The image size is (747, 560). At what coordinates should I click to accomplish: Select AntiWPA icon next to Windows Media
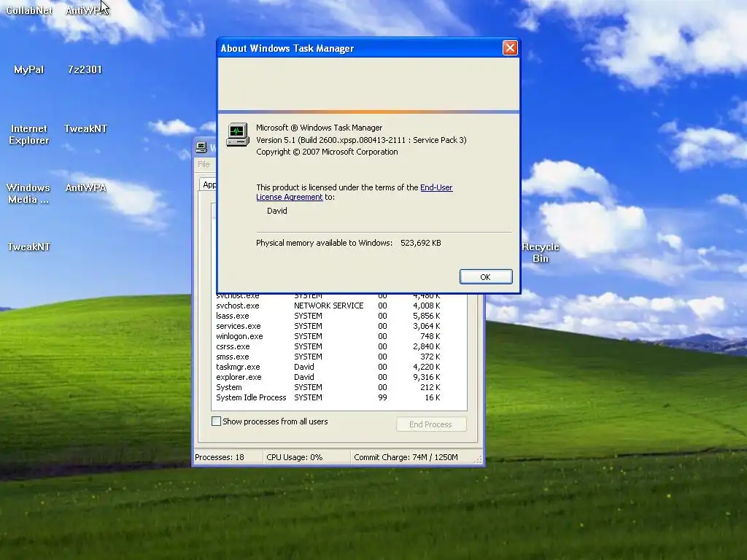(x=86, y=187)
